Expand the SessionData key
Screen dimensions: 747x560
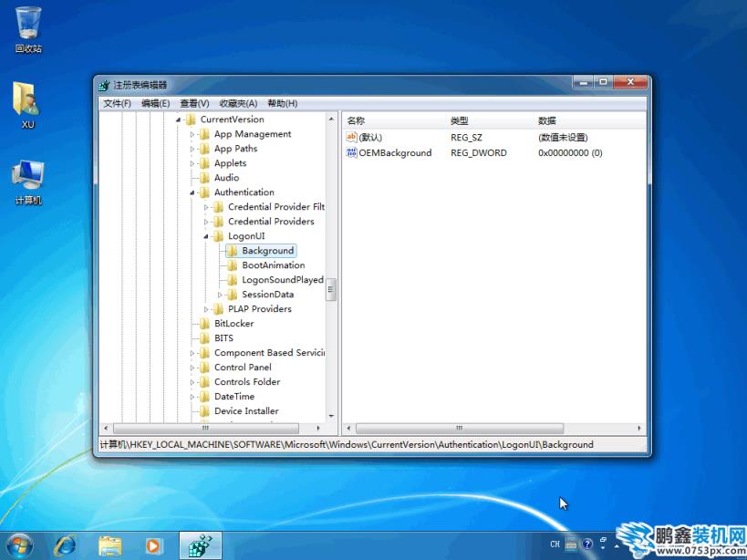[x=220, y=295]
